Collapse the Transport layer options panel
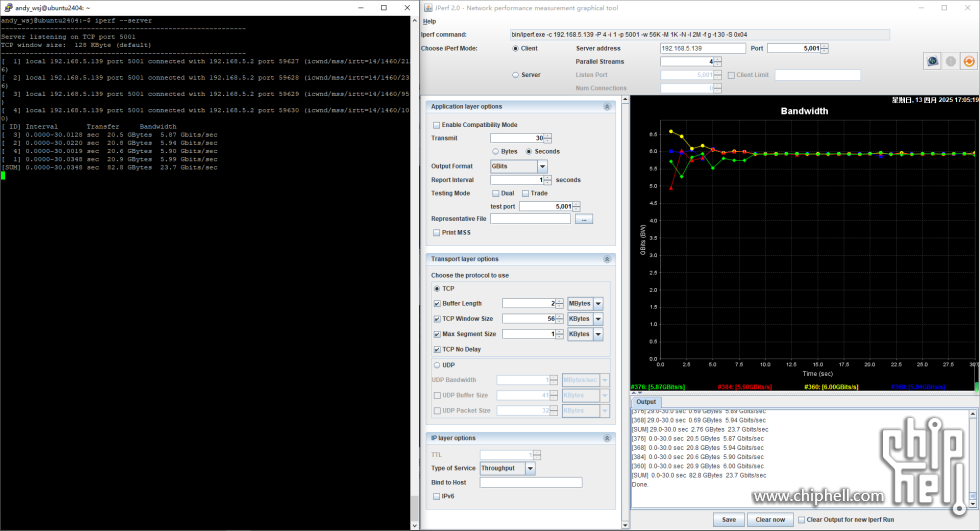The width and height of the screenshot is (980, 531). tap(606, 259)
